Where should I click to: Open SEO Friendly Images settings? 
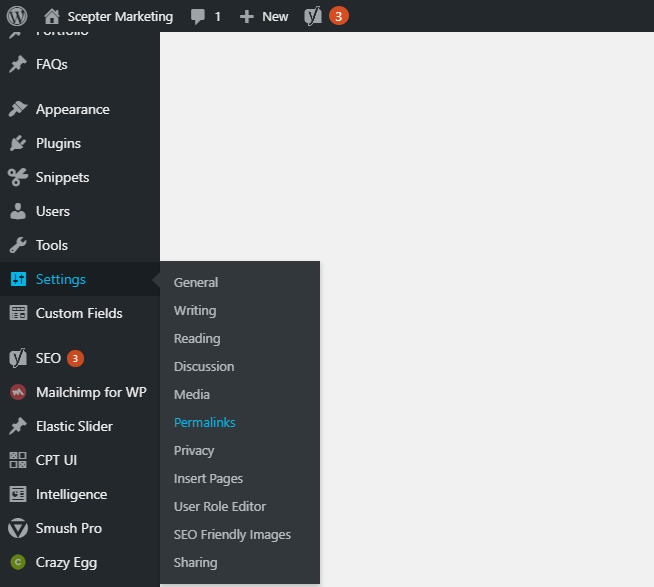(x=232, y=534)
